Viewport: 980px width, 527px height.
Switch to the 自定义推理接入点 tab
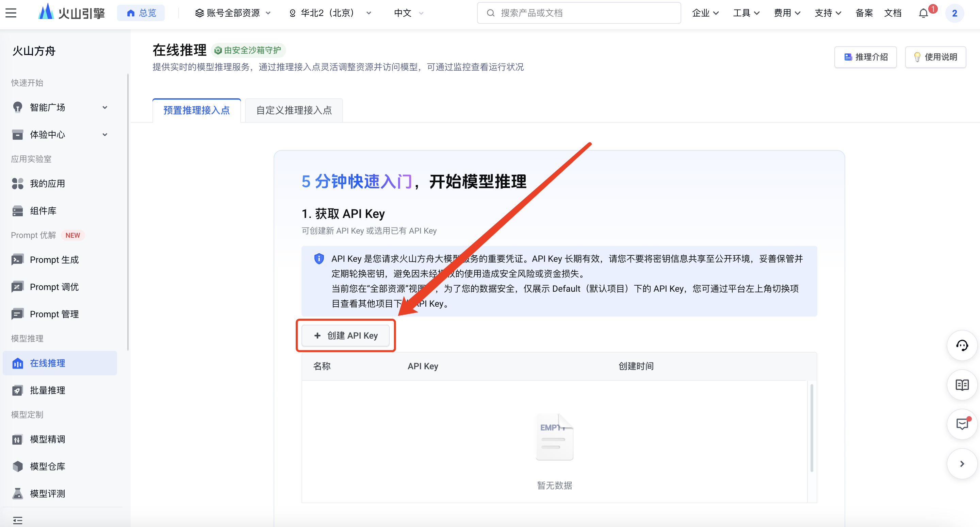click(x=294, y=110)
